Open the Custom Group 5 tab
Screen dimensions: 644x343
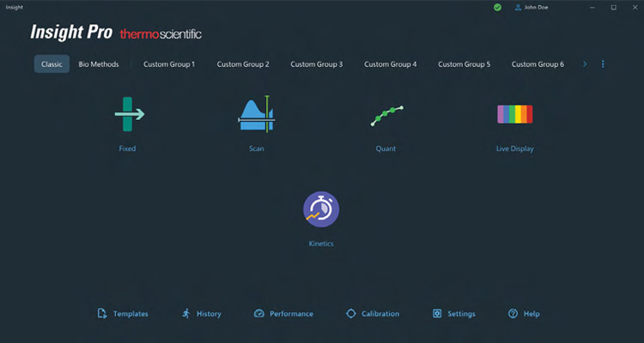tap(464, 64)
